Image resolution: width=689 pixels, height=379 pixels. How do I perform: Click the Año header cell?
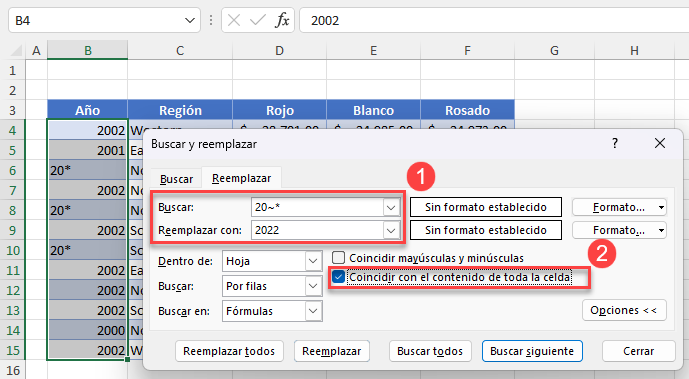click(x=87, y=110)
